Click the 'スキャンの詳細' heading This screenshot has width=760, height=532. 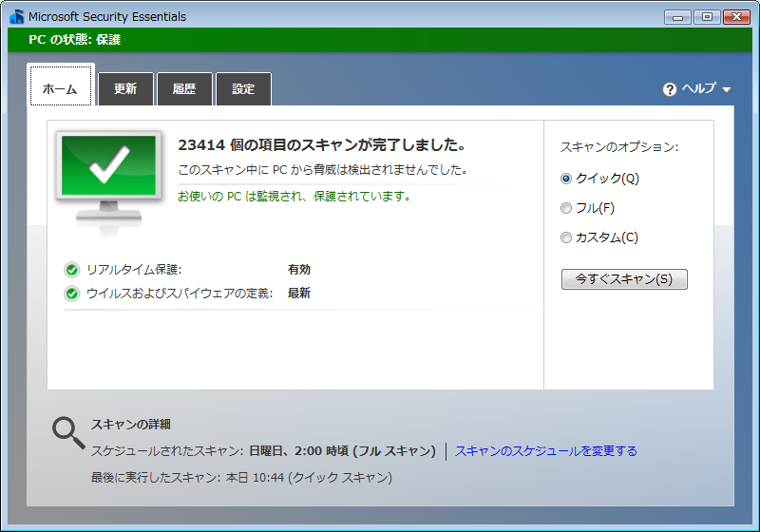click(x=131, y=425)
